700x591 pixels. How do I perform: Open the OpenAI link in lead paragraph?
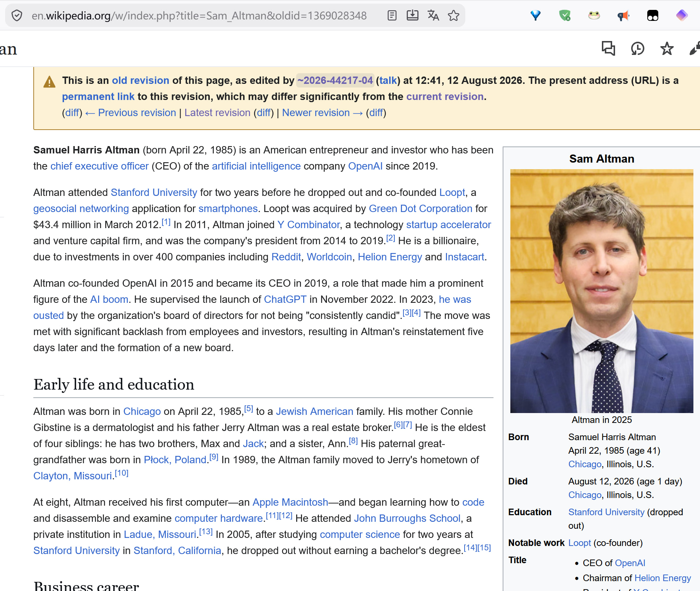[365, 166]
